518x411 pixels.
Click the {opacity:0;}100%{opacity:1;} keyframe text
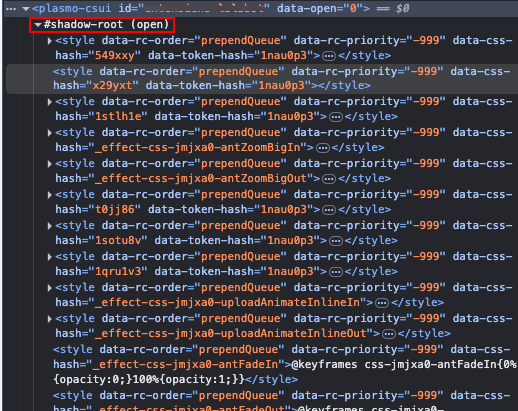(149, 379)
